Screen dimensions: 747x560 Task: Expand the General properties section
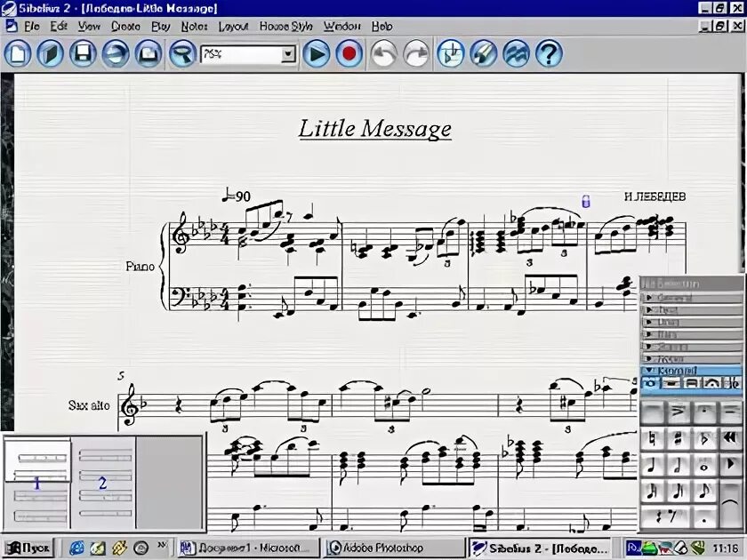(x=691, y=298)
